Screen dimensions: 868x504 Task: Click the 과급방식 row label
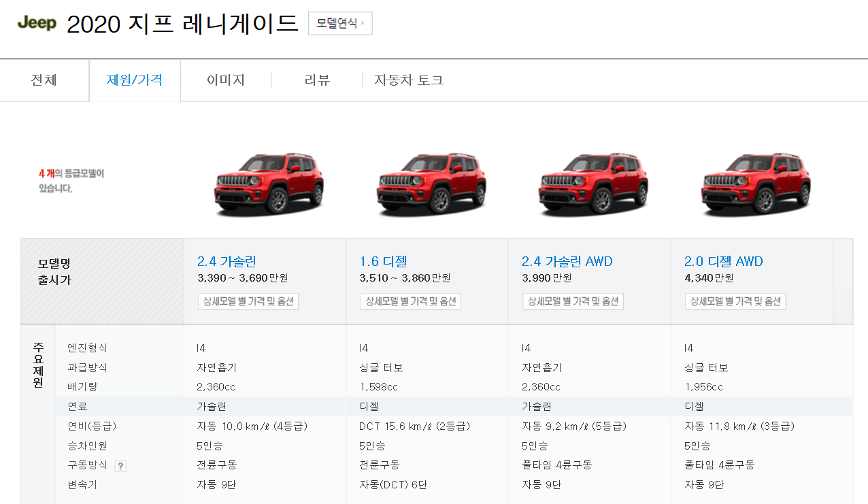coord(87,367)
